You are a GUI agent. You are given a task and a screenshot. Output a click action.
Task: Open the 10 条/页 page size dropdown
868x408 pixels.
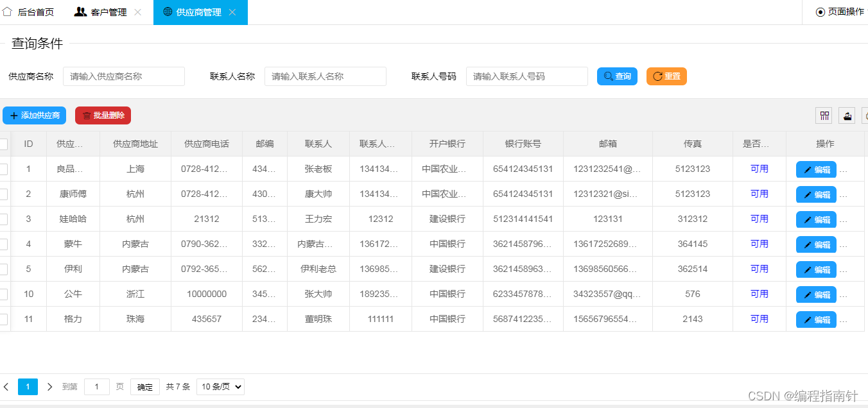point(220,387)
